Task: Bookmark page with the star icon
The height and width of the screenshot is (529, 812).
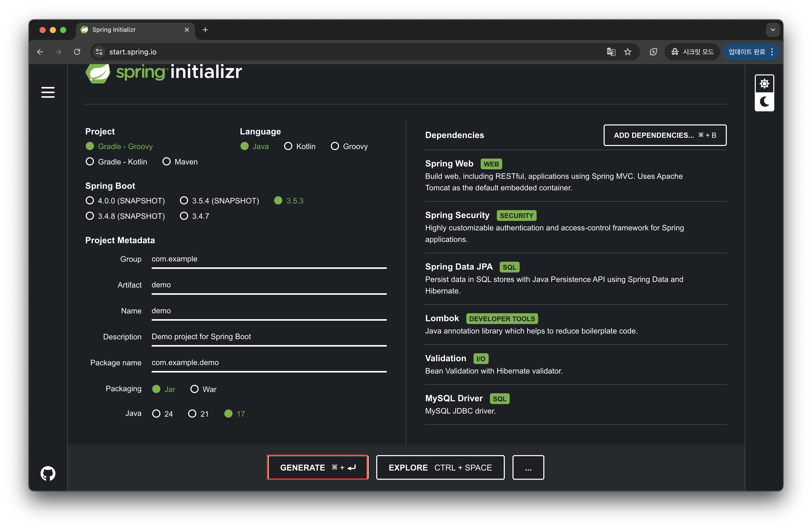Action: 627,52
